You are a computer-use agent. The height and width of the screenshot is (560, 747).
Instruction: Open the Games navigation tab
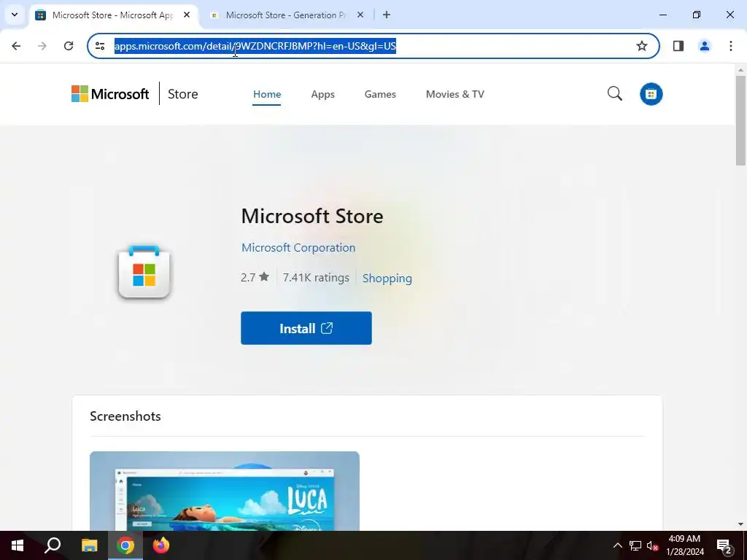tap(380, 94)
